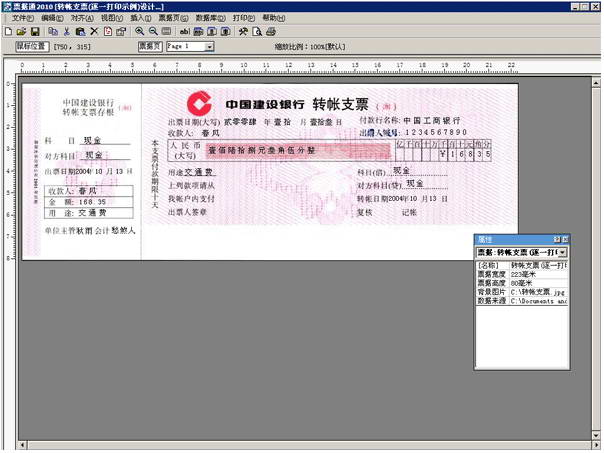
Task: Open the 插入(I) menu
Action: [141, 18]
